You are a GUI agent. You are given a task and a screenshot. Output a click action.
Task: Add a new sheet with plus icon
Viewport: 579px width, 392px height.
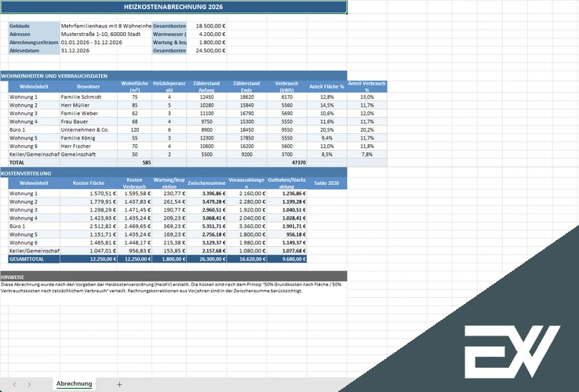click(x=119, y=384)
